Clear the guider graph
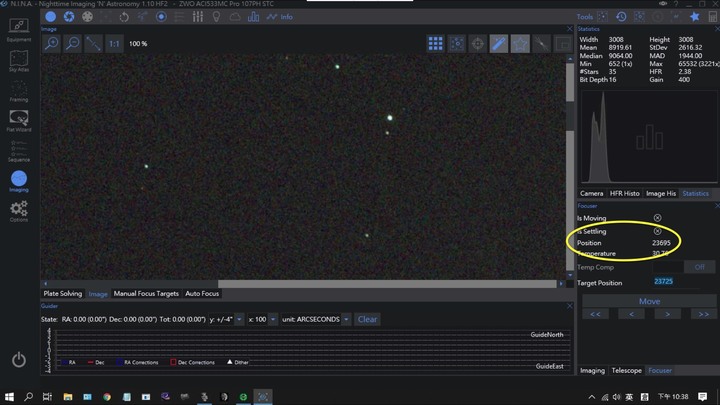This screenshot has width=720, height=405. (x=368, y=319)
